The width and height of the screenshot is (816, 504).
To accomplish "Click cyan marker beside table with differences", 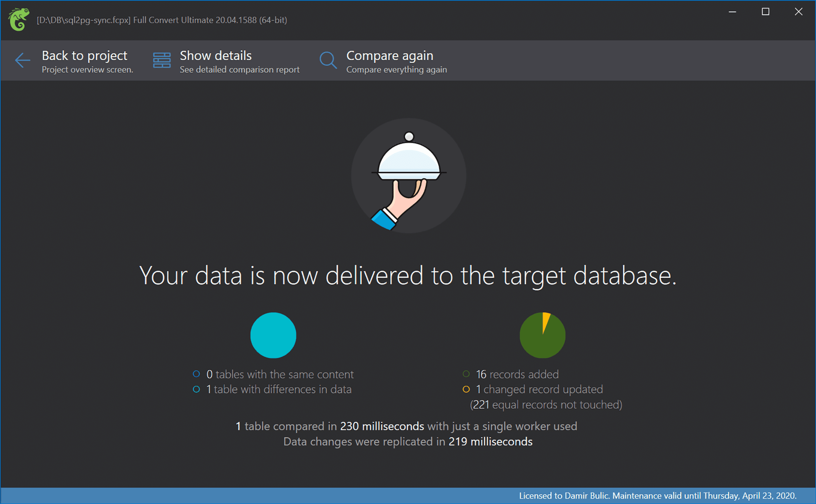I will (196, 389).
